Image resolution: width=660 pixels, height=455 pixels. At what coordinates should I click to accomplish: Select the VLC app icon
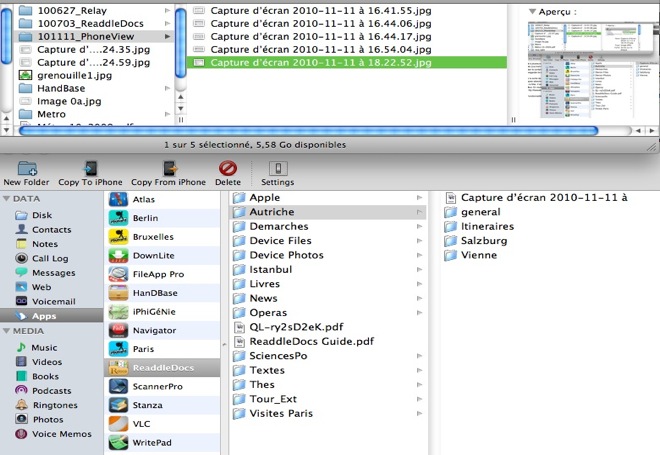(x=118, y=423)
